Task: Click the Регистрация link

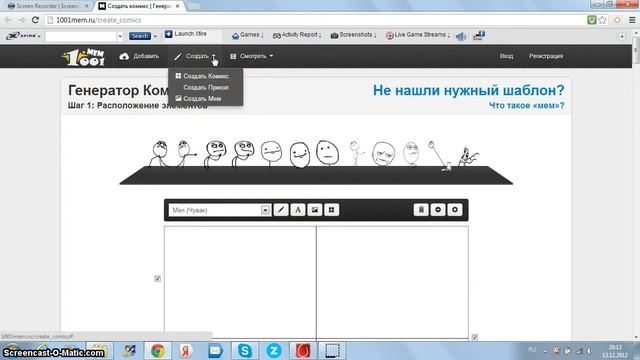Action: coord(546,56)
